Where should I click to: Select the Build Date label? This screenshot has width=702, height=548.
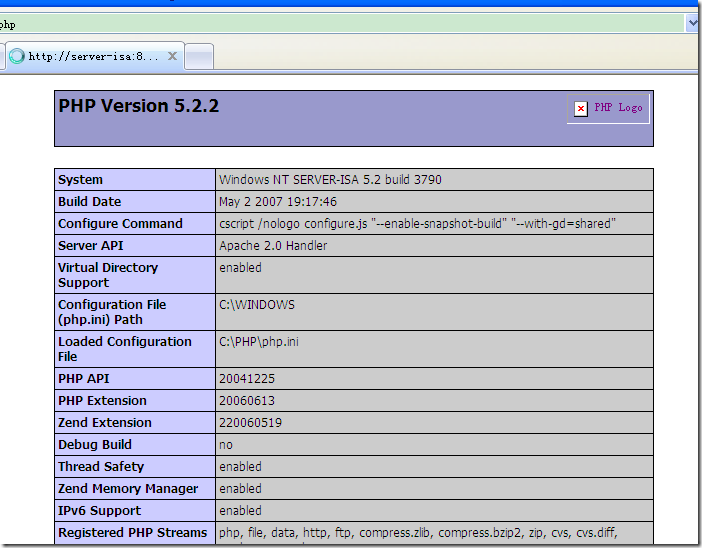(90, 201)
